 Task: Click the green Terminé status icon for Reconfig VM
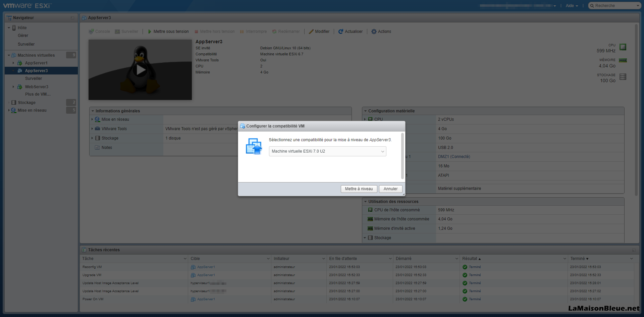[x=465, y=267]
